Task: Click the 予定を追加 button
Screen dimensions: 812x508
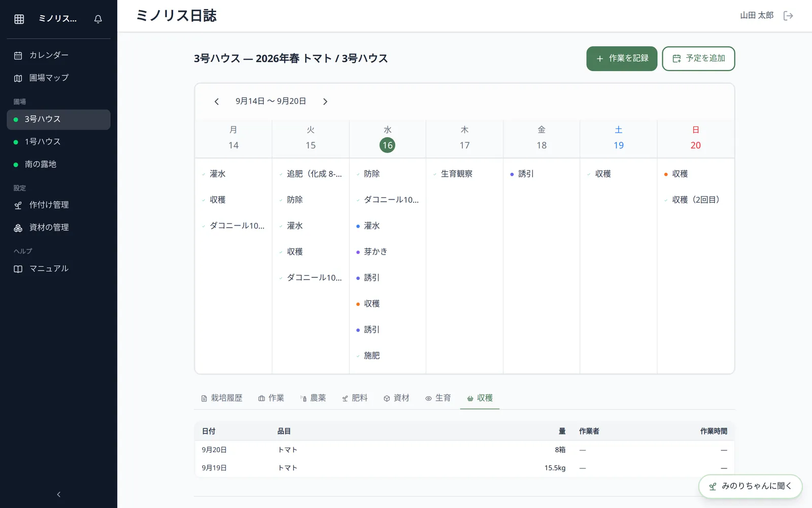Action: point(698,58)
